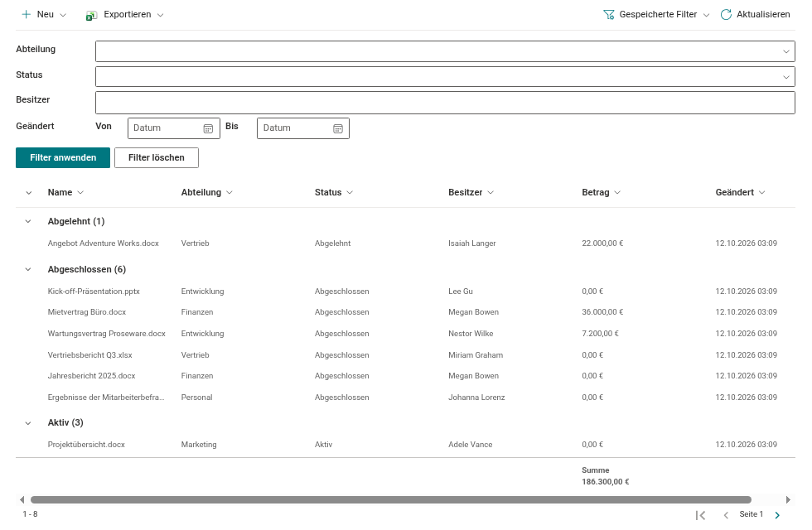Click owner Isaiah Langer
The image size is (812, 530).
pyautogui.click(x=472, y=243)
